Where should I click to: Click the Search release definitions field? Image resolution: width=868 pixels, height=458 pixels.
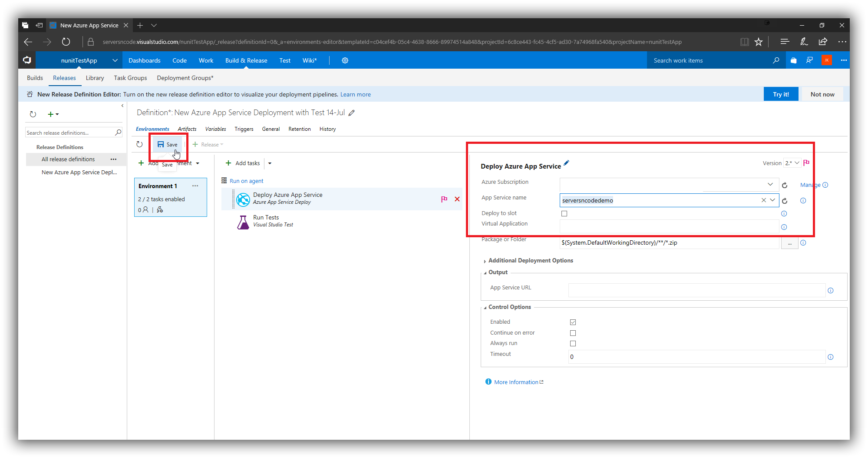[69, 133]
